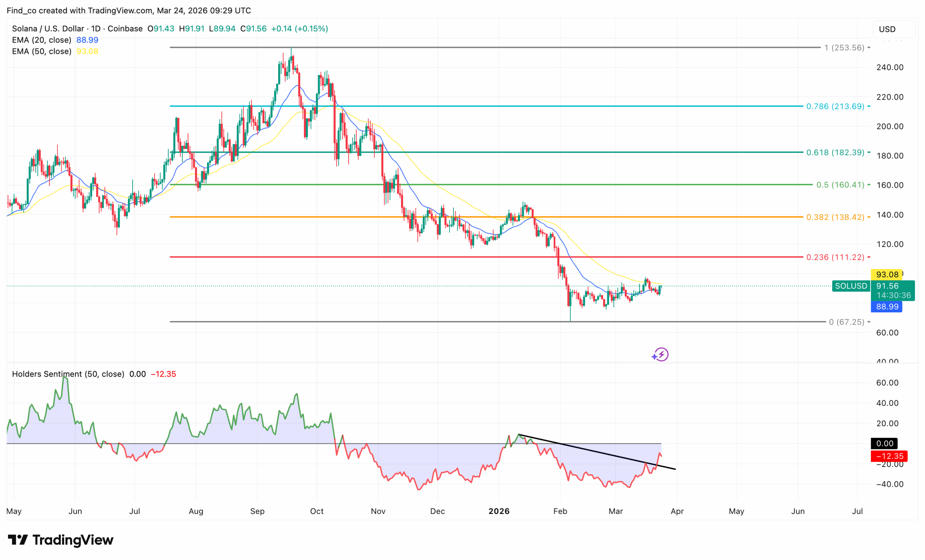The height and width of the screenshot is (560, 925).
Task: Click the black 0.00 sentiment axis label
Action: pos(885,443)
